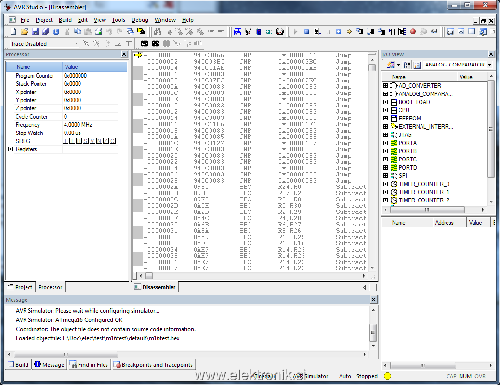Click the blue Build icon
This screenshot has width=500, height=385.
(x=237, y=32)
